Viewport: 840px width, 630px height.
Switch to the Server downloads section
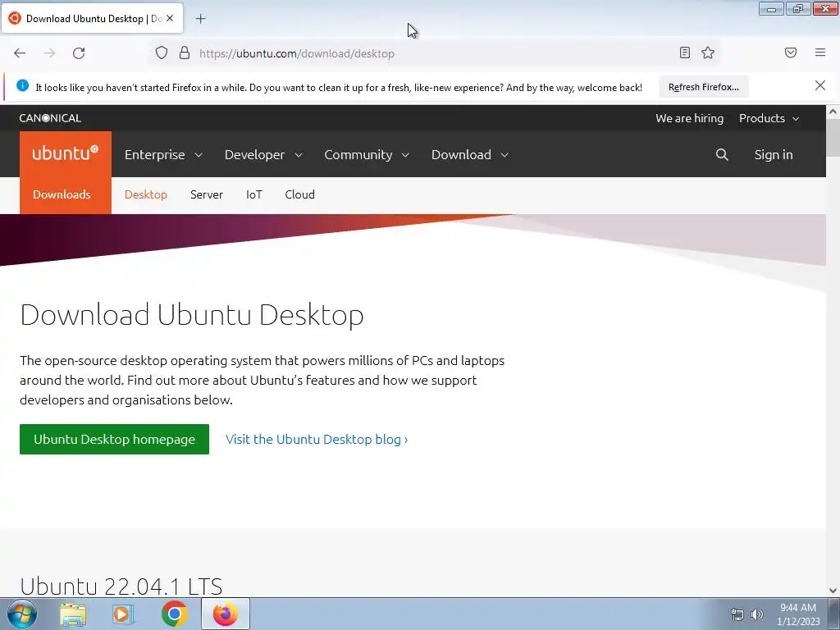click(206, 194)
